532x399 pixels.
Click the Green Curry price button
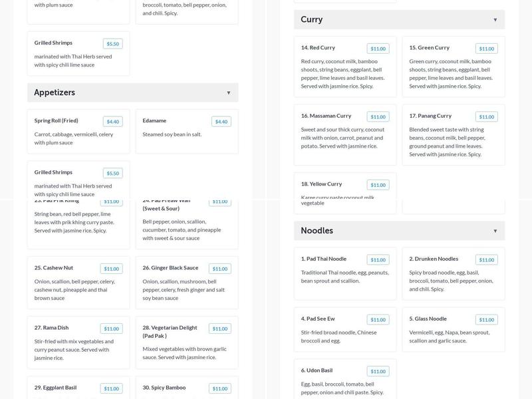click(x=486, y=49)
